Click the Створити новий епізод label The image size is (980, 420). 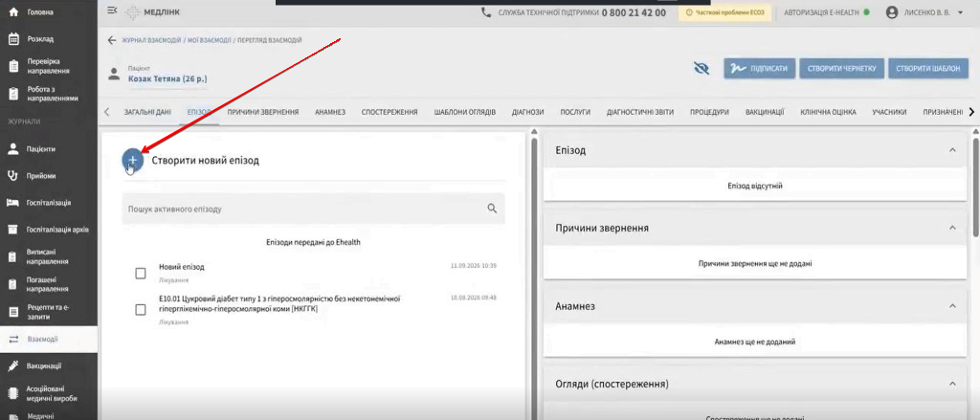coord(205,161)
